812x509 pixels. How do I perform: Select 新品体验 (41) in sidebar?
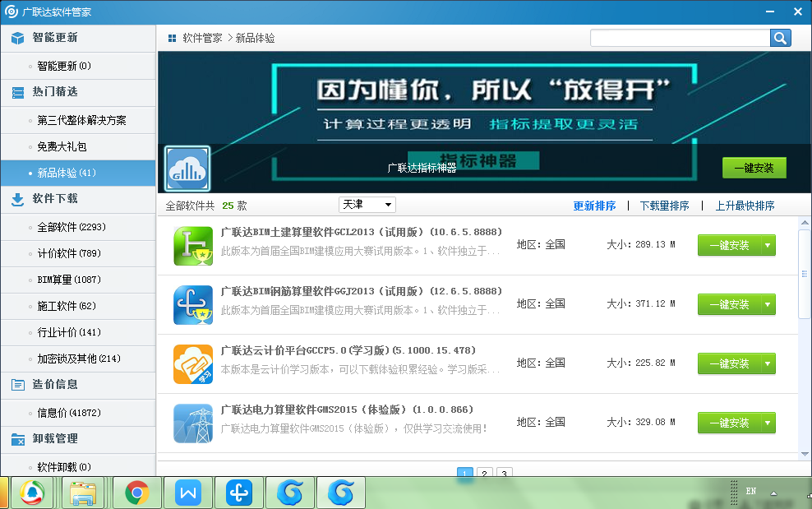coord(78,173)
